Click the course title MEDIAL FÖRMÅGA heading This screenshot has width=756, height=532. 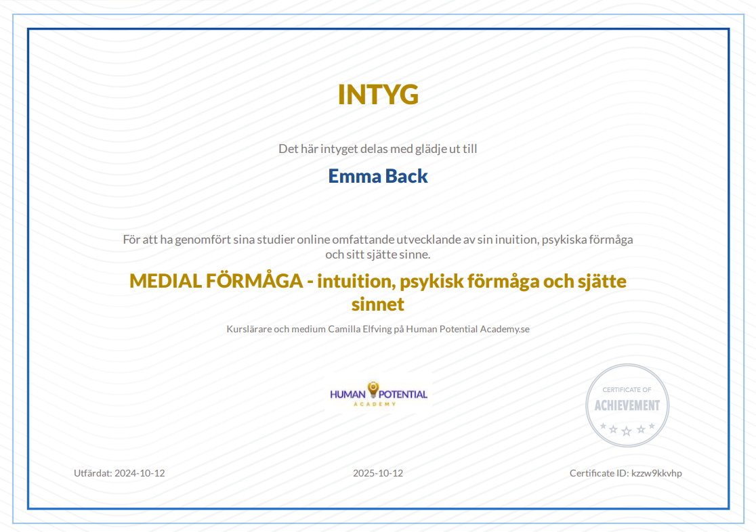[378, 292]
